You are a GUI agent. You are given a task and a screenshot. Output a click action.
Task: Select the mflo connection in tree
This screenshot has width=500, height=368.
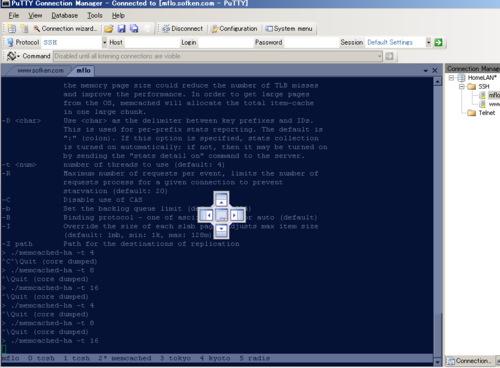tap(494, 95)
